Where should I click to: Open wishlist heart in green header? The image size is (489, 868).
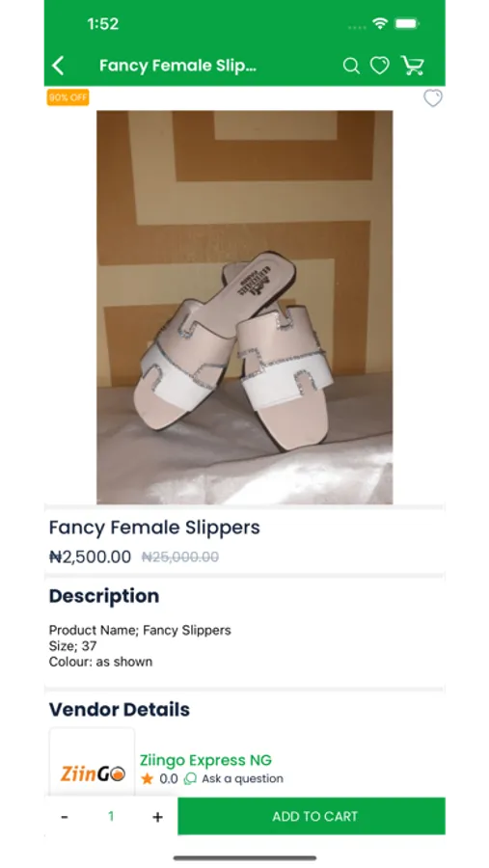(x=379, y=66)
